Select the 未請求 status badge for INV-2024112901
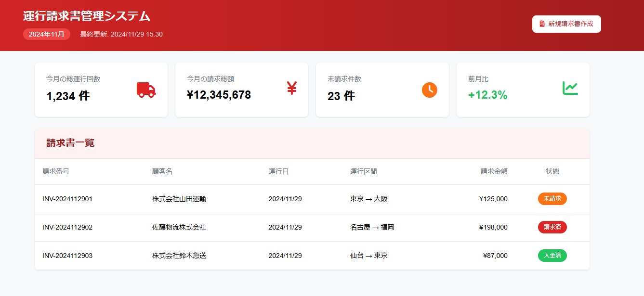The height and width of the screenshot is (296, 644). tap(552, 198)
